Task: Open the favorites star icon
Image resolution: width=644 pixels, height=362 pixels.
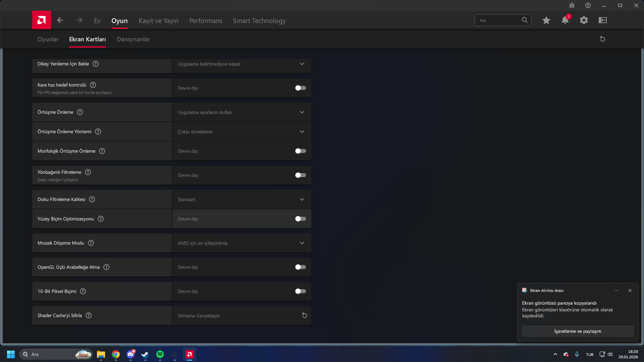Action: point(546,20)
